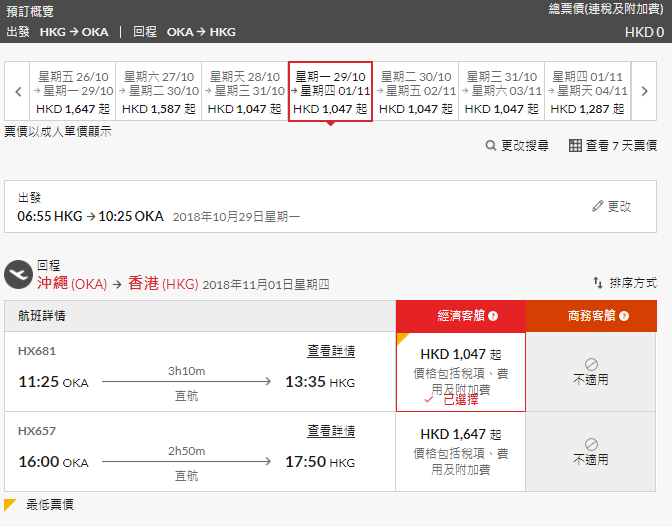Image resolution: width=672 pixels, height=527 pixels.
Task: Click the 7-day fare calendar grid icon
Action: pyautogui.click(x=575, y=146)
